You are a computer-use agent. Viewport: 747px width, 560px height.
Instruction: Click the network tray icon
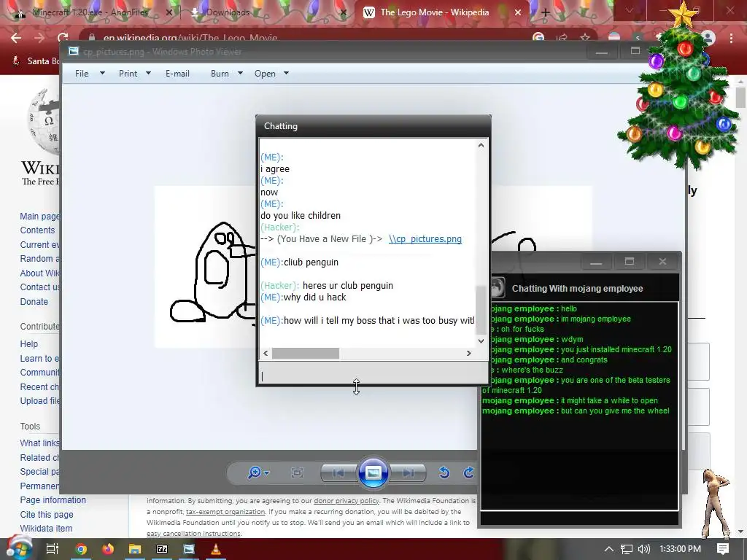click(x=627, y=549)
